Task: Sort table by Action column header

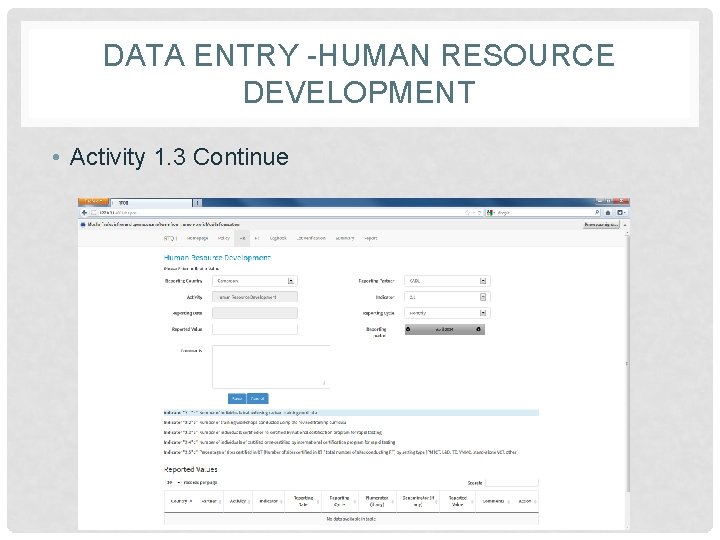Action: (525, 501)
